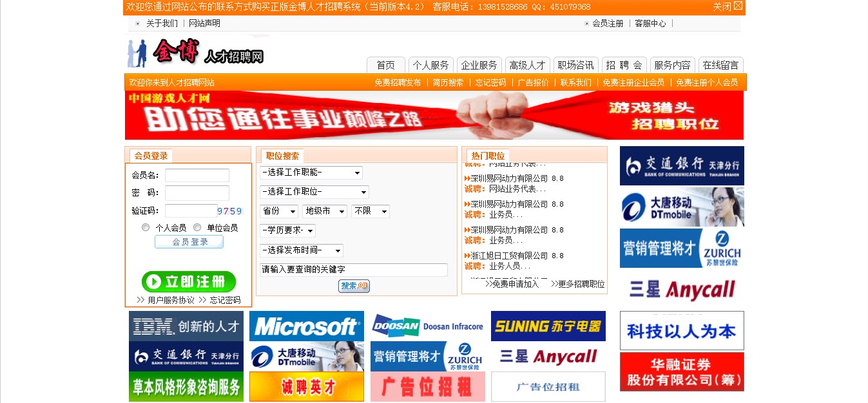Open the 关于我们 link
868x403 pixels.
point(162,23)
